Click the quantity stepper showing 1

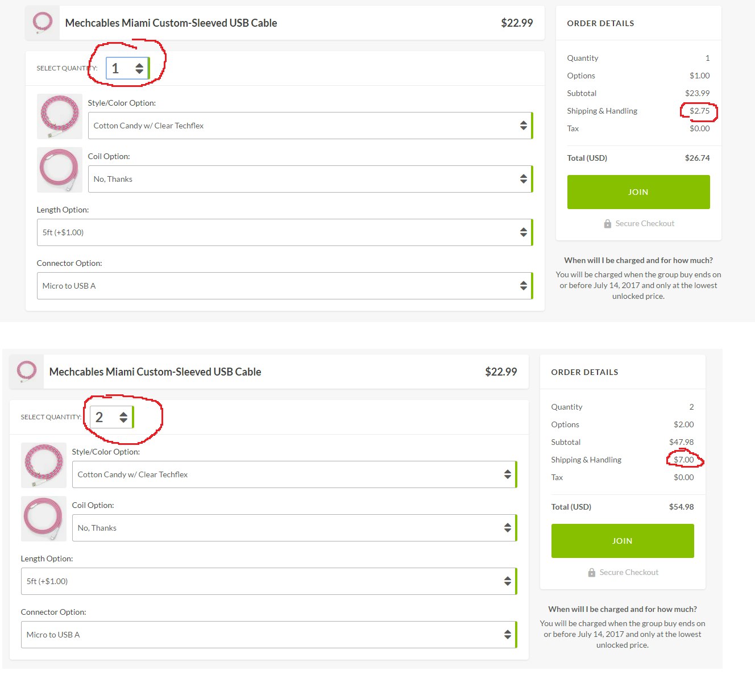(128, 69)
